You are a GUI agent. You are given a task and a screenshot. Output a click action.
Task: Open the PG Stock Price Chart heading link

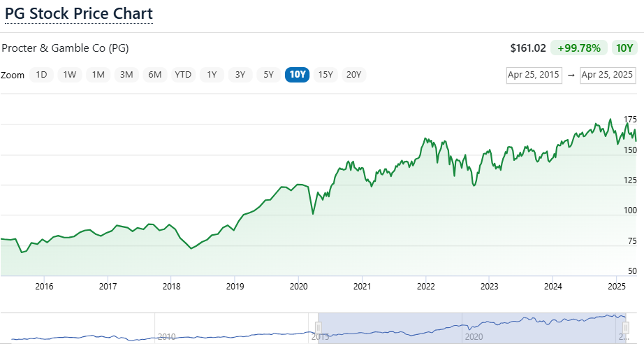(79, 13)
